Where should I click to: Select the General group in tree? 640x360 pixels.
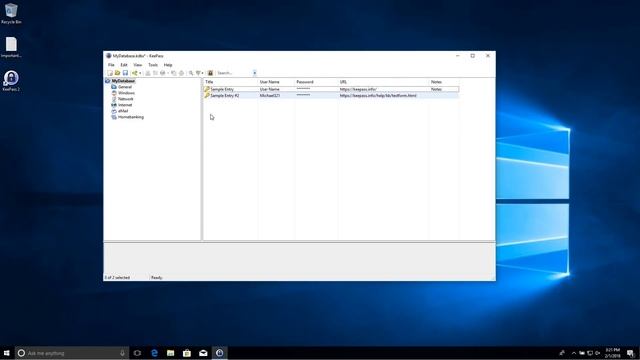tap(125, 87)
